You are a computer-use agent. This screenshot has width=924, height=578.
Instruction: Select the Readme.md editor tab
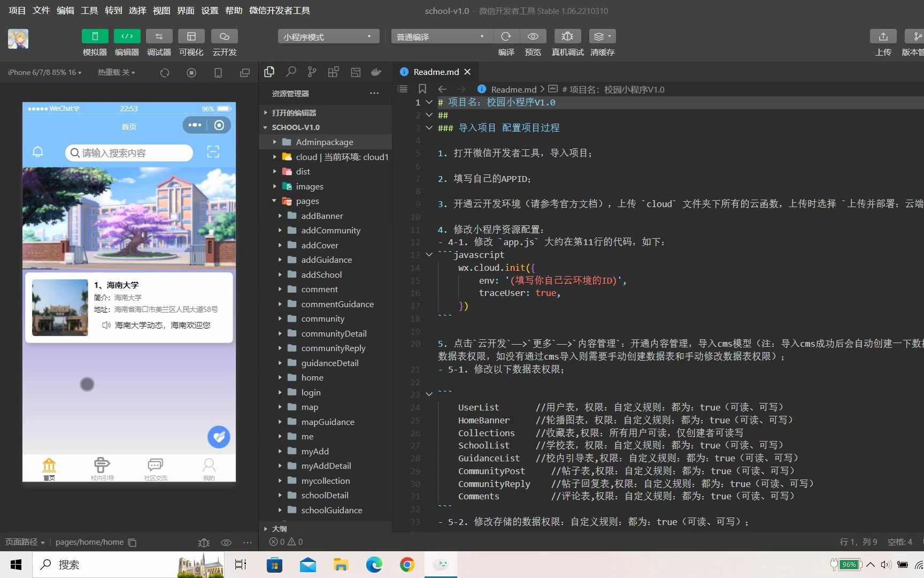pyautogui.click(x=435, y=72)
